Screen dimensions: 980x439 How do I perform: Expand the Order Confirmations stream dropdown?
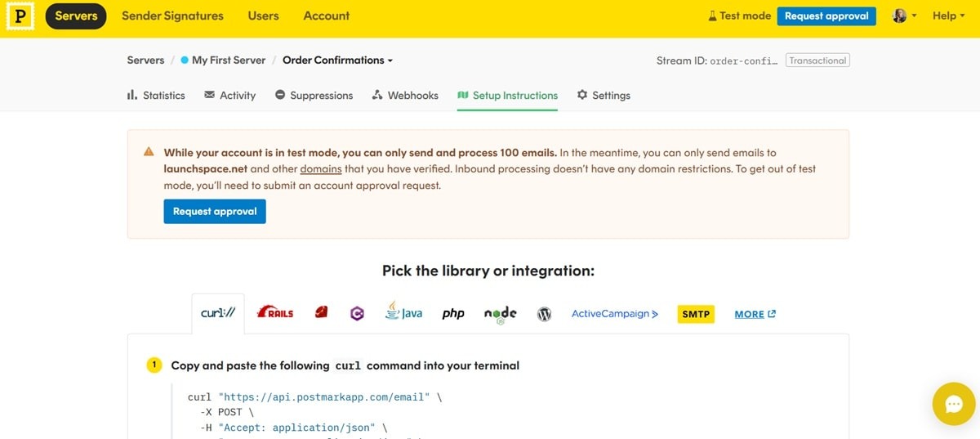[337, 60]
